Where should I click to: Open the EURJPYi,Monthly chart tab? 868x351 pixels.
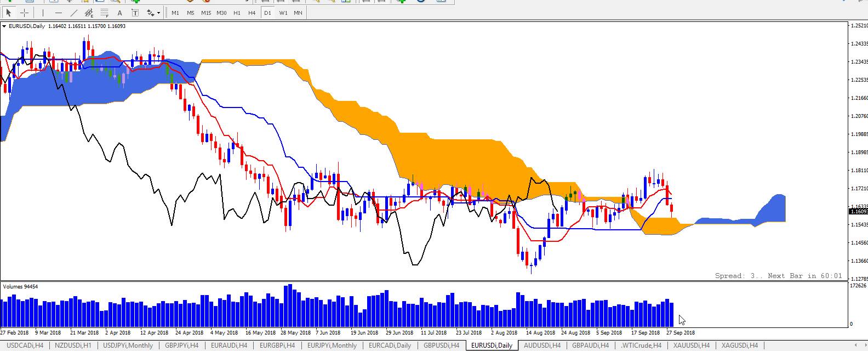click(x=332, y=346)
